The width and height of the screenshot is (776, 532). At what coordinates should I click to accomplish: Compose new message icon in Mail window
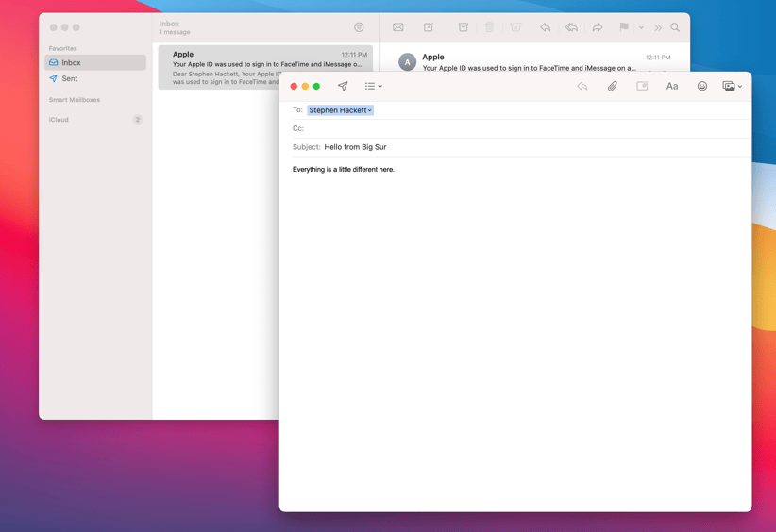429,27
